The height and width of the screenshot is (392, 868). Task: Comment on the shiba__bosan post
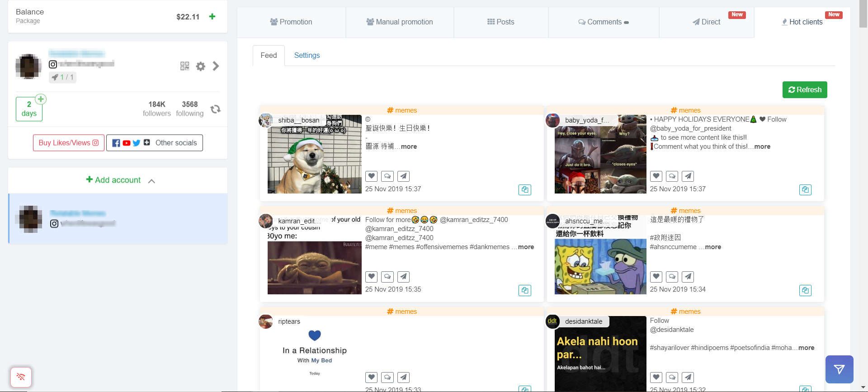point(387,176)
